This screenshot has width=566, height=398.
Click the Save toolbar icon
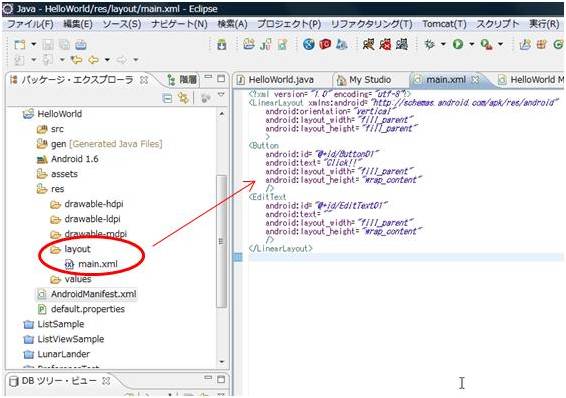[48, 45]
